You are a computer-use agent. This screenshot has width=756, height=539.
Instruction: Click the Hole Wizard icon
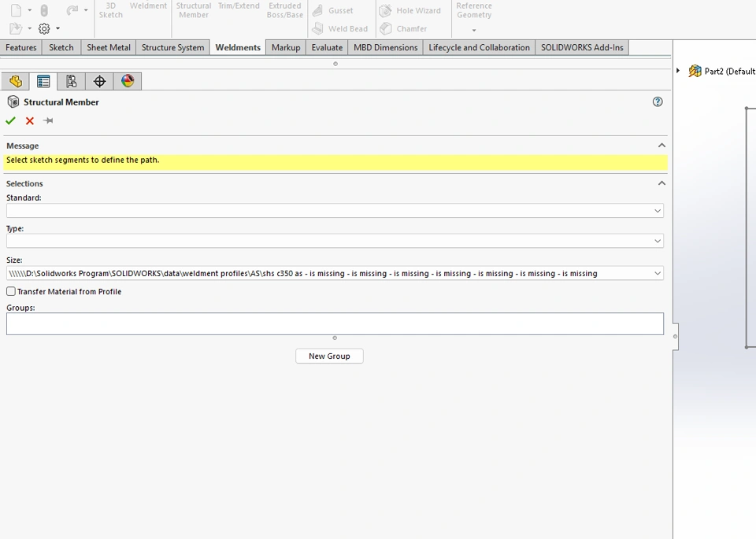click(x=385, y=10)
